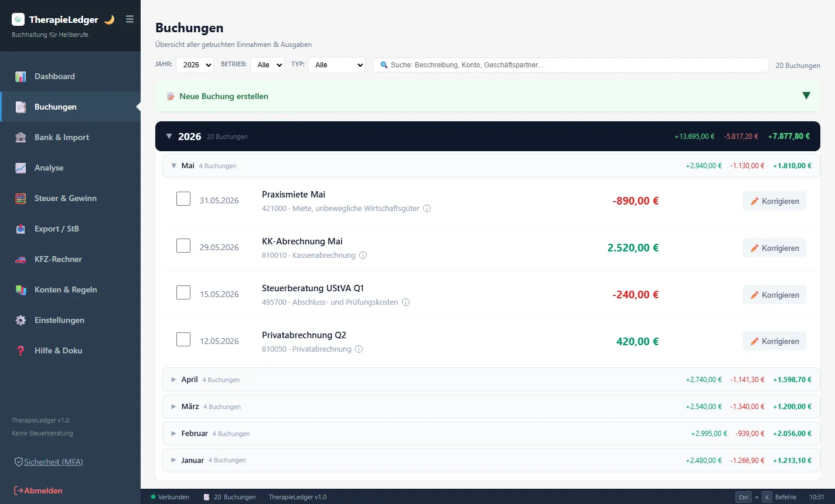Check the Steuerberatung UStVA Q1 row checkbox
The height and width of the screenshot is (504, 835).
click(183, 292)
